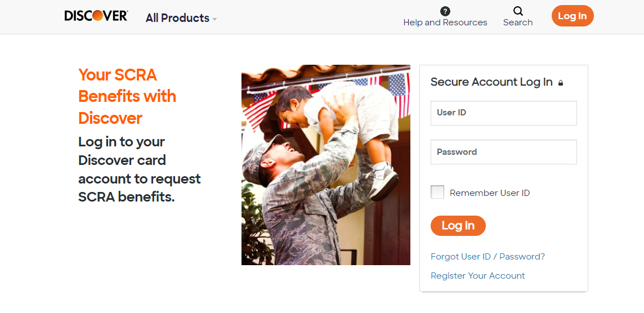
Task: Click the Secure Account Log In heading
Action: pyautogui.click(x=491, y=82)
